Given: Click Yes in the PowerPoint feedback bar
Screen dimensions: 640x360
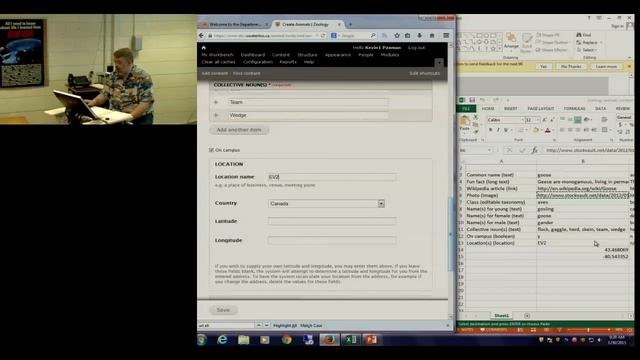Looking at the screenshot, I should (x=543, y=67).
